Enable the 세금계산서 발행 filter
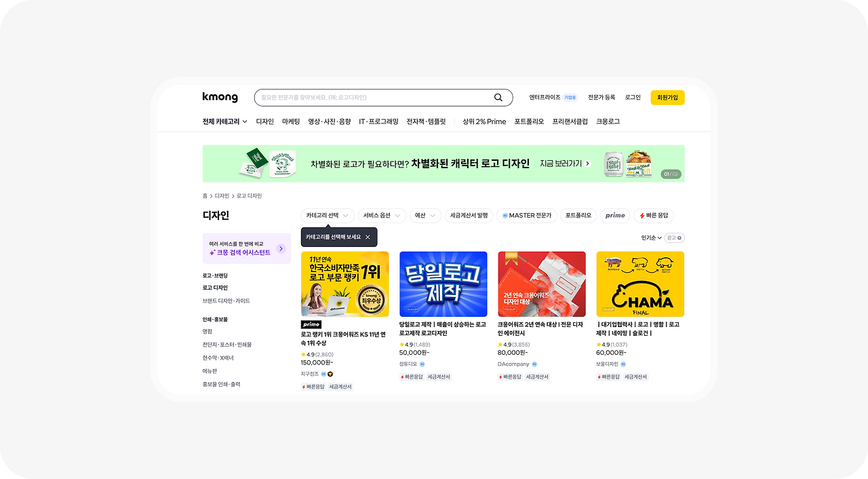 click(x=469, y=216)
